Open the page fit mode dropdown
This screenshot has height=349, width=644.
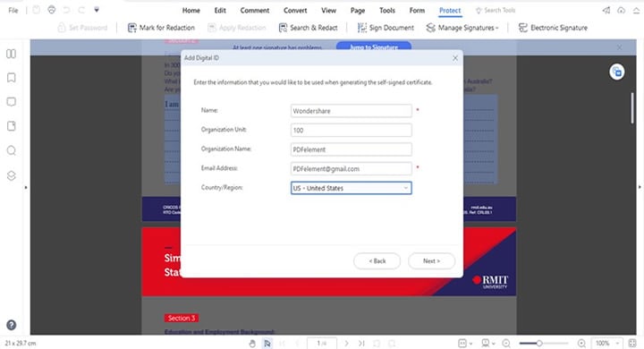tap(465, 344)
